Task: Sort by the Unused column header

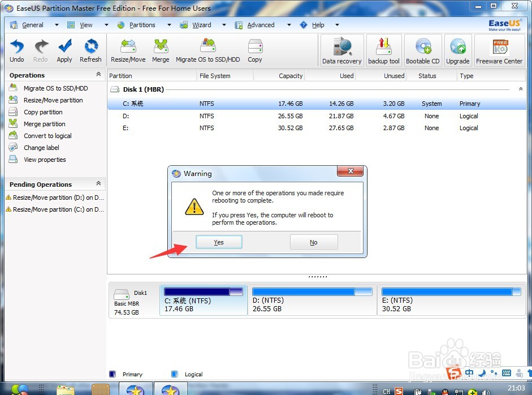Action: point(381,76)
